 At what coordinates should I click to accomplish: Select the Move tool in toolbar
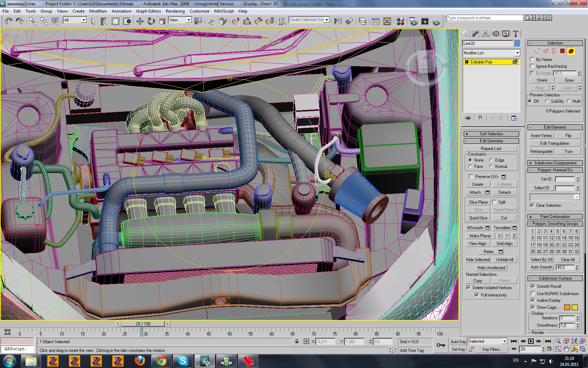tap(140, 22)
